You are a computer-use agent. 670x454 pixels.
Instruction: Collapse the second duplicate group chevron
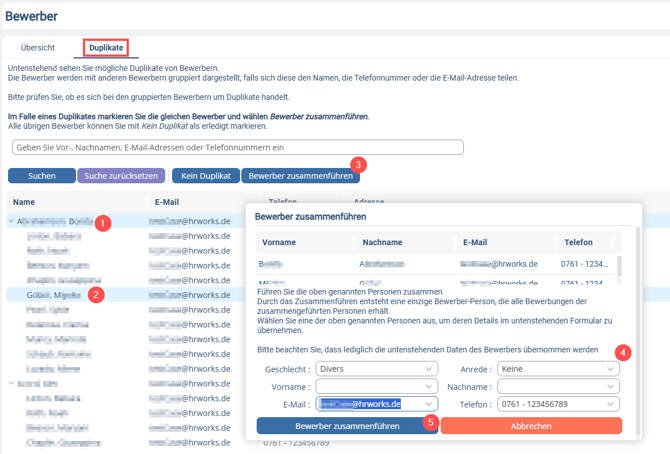pos(12,383)
